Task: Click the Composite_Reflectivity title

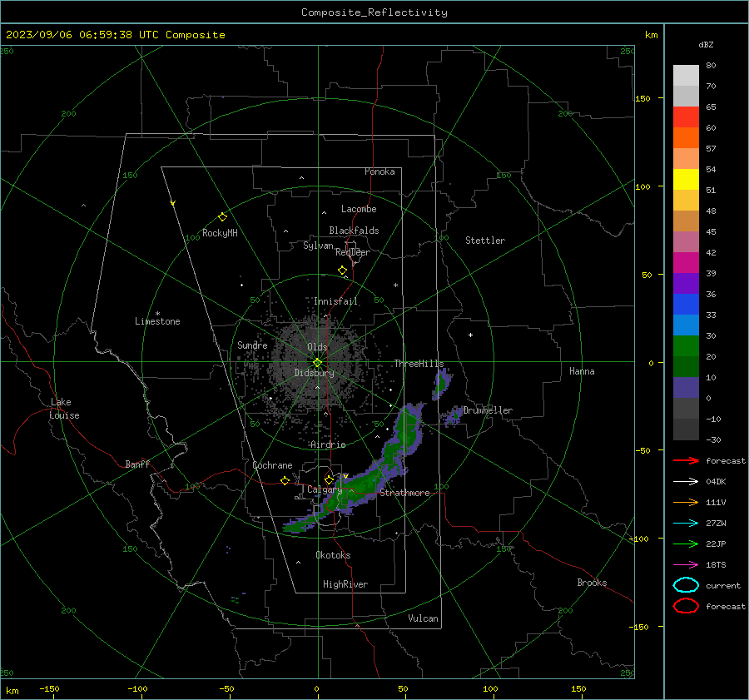Action: point(374,12)
